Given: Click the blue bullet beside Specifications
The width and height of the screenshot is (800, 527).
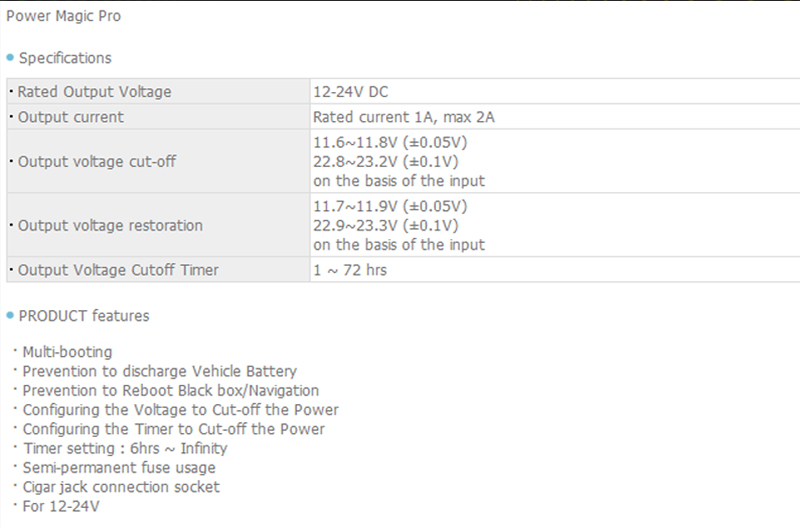Looking at the screenshot, I should coord(10,57).
